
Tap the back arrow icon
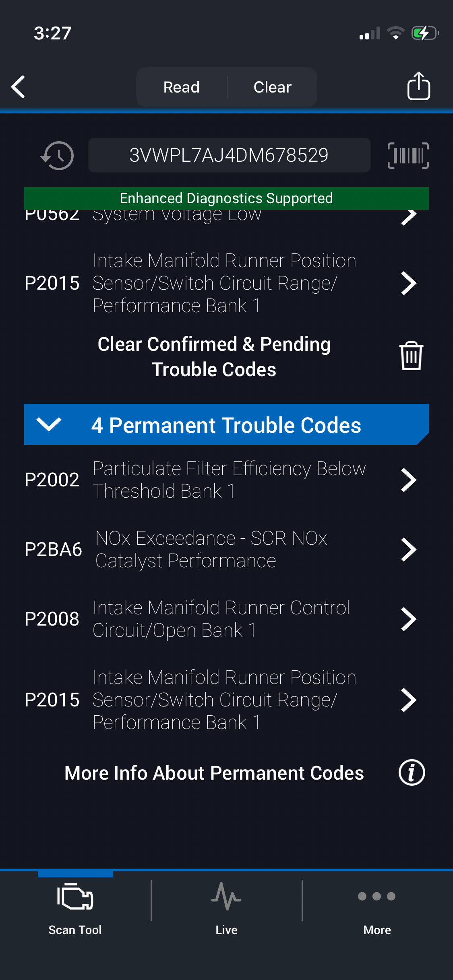tap(19, 86)
